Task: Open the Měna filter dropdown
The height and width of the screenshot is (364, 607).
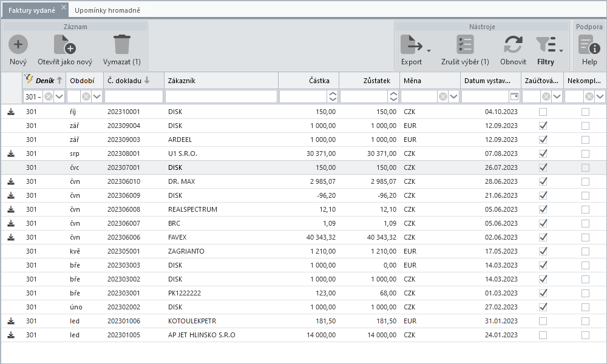Action: [453, 96]
